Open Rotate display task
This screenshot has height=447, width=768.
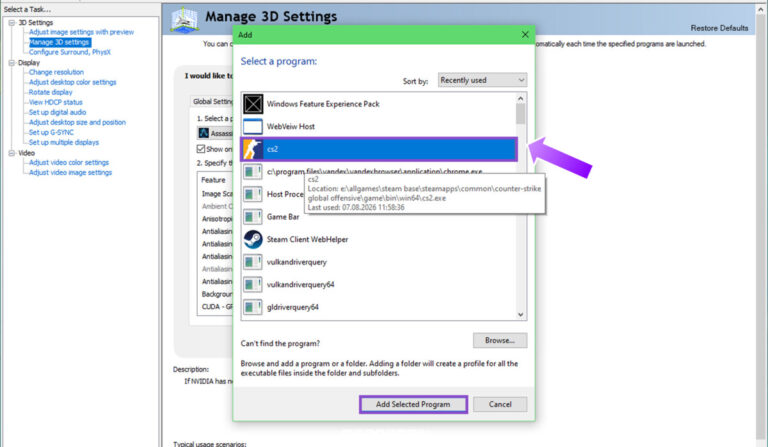(x=50, y=92)
